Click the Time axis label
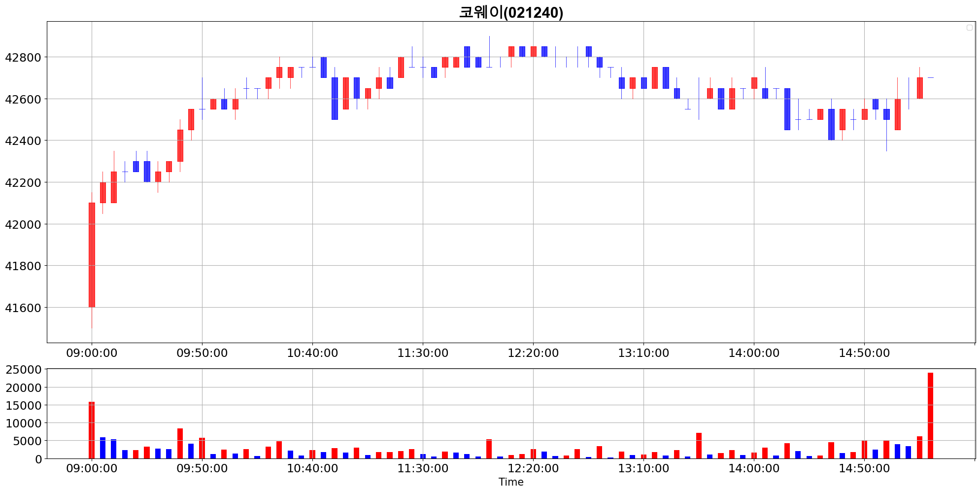 click(511, 482)
